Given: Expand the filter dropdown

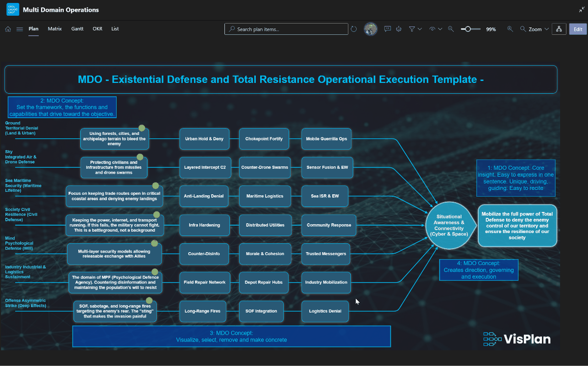Looking at the screenshot, I should point(416,29).
